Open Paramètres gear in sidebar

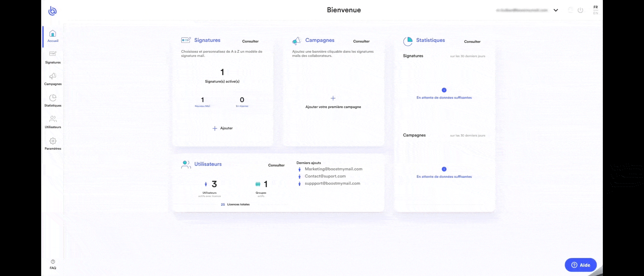[x=53, y=141]
